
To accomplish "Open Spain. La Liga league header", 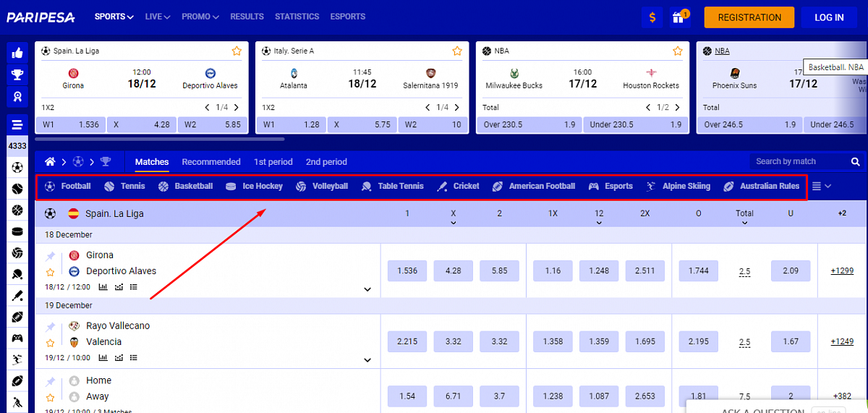I will tap(114, 213).
